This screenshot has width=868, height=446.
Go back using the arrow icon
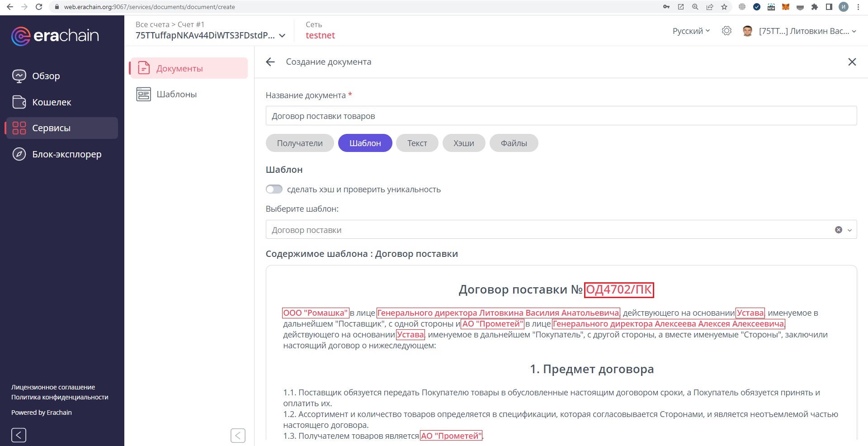point(270,62)
